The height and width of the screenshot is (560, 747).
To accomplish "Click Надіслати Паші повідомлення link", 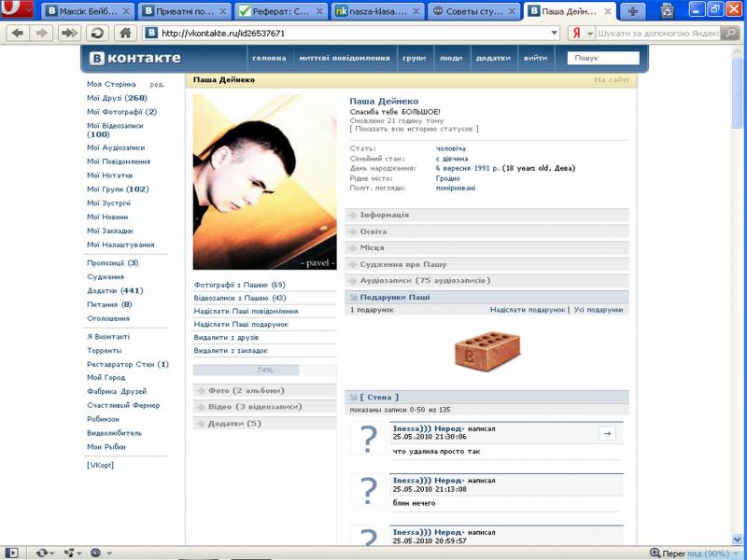I will (246, 311).
